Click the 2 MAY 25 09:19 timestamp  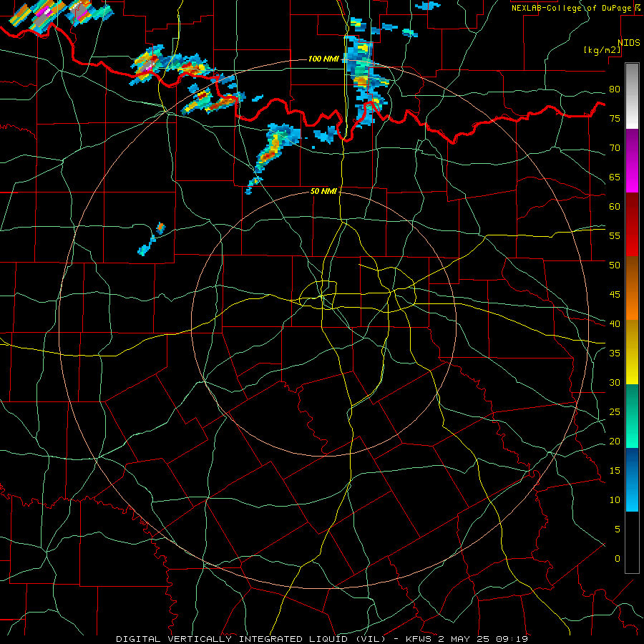(x=484, y=639)
